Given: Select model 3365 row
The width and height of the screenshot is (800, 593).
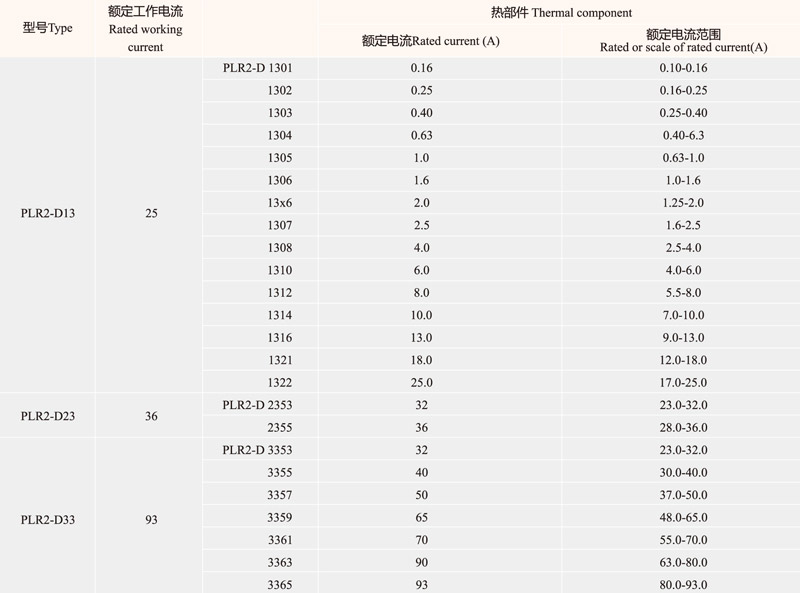Looking at the screenshot, I should coord(280,586).
